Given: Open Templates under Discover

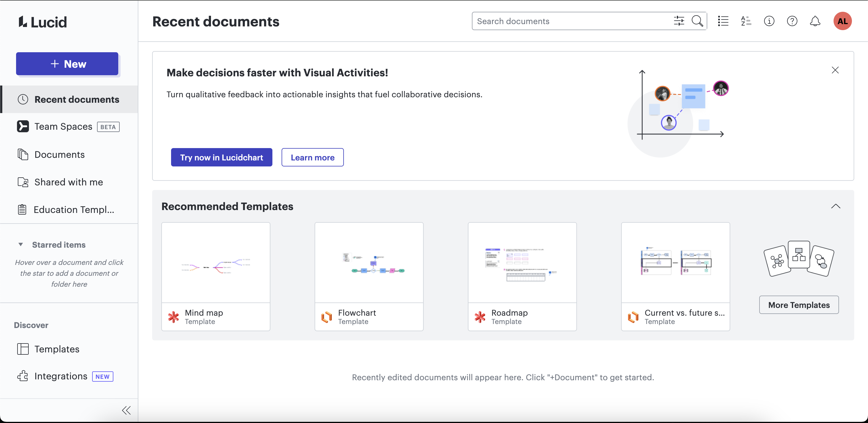Looking at the screenshot, I should click(x=69, y=349).
